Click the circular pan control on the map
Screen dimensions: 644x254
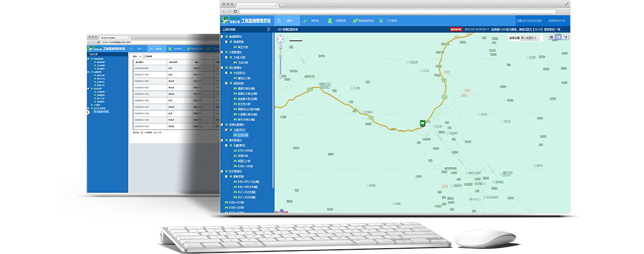click(280, 39)
